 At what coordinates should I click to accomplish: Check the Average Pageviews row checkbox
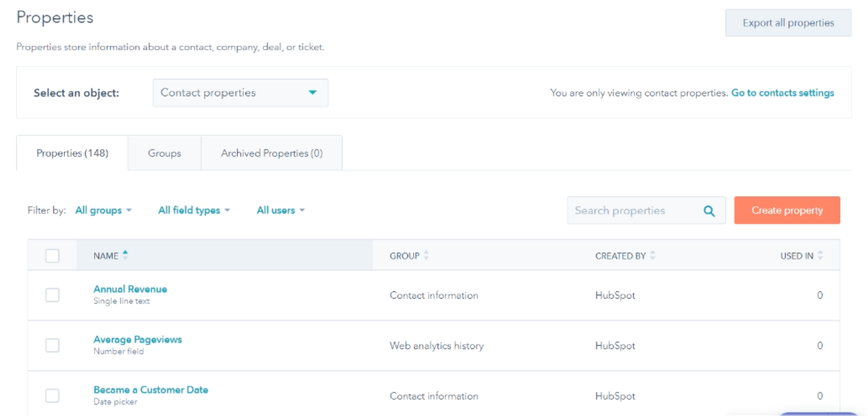tap(52, 345)
